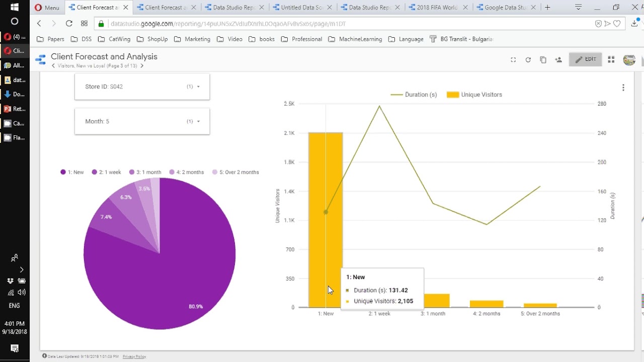The image size is (644, 362).
Task: Open page selector Visitors, New vs Loyal
Action: [98, 66]
